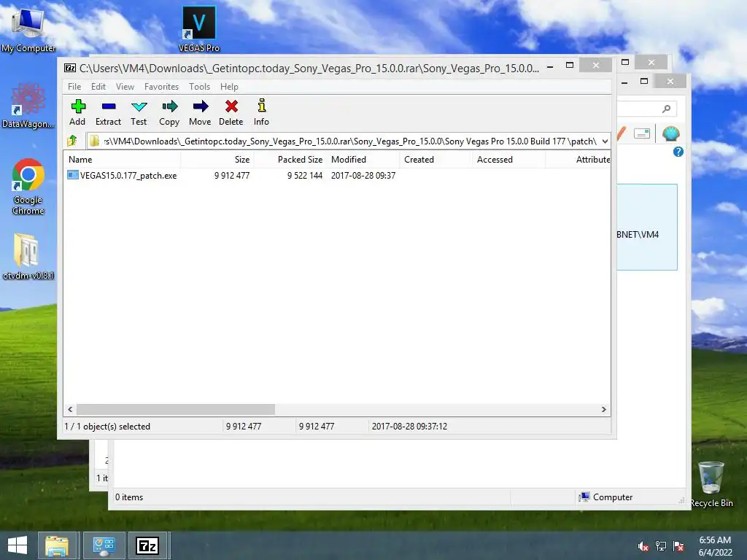Click the taskbar clock showing 6:56 AM
Viewport: 747px width, 560px height.
pos(715,545)
